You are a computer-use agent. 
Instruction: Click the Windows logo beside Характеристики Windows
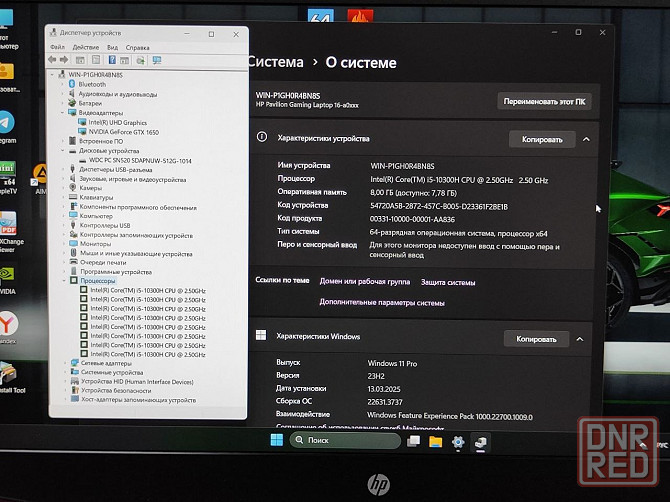261,335
